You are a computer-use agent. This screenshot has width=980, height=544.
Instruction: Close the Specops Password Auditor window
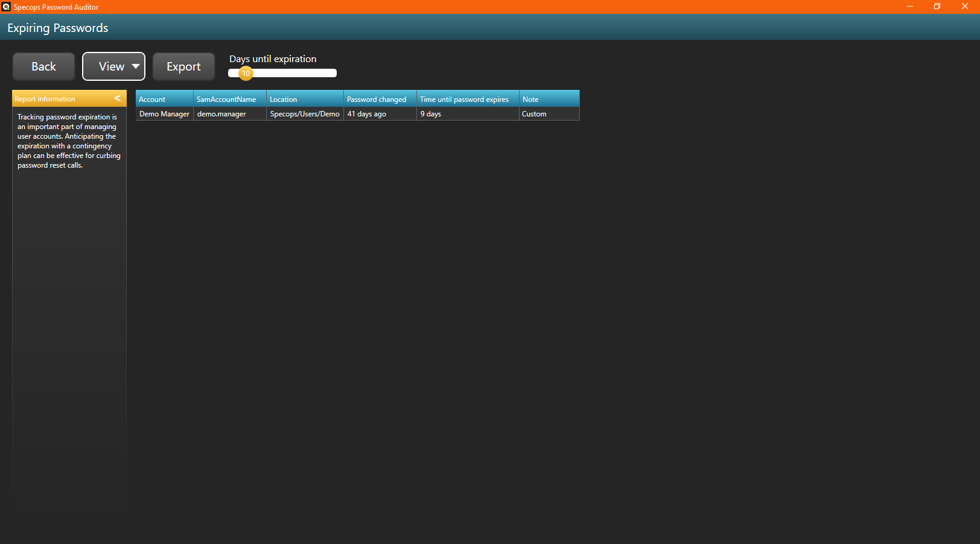click(964, 7)
